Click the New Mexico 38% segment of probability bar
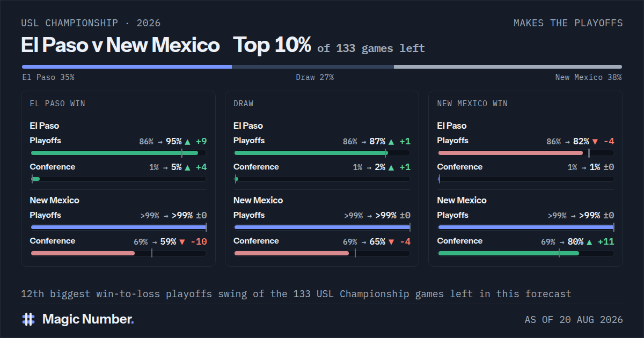644x338 pixels. tap(508, 67)
